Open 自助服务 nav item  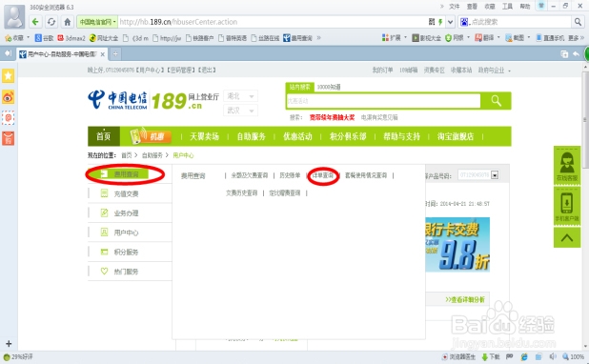point(251,136)
